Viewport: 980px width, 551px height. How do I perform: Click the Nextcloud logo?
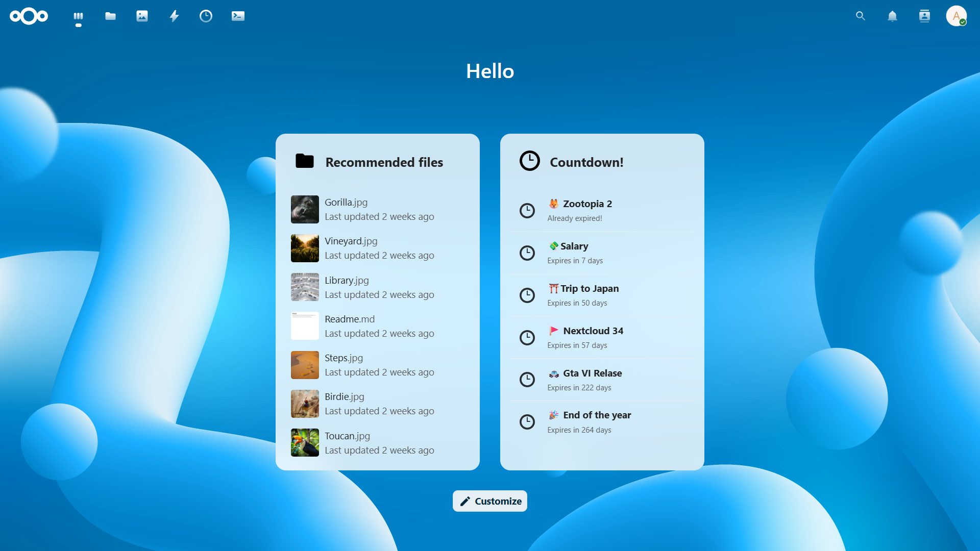point(28,16)
